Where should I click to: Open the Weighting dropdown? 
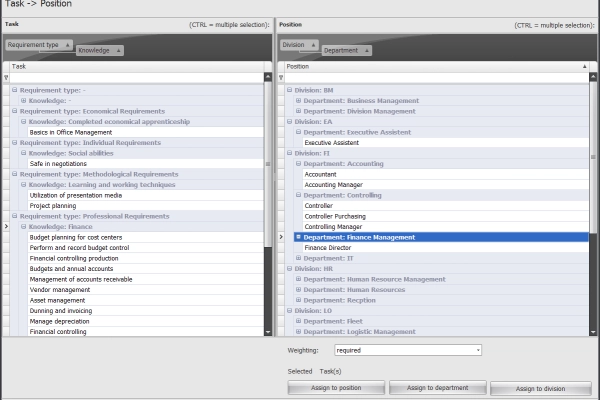478,350
